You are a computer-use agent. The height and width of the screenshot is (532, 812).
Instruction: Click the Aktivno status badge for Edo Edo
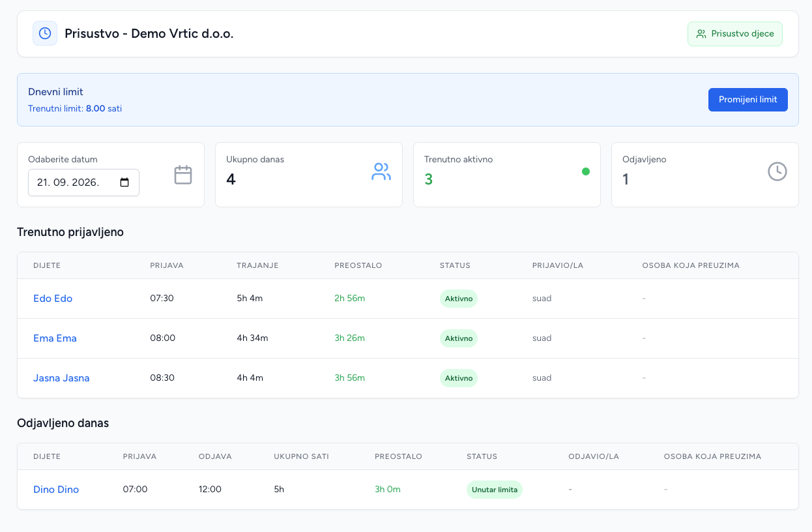(x=459, y=299)
